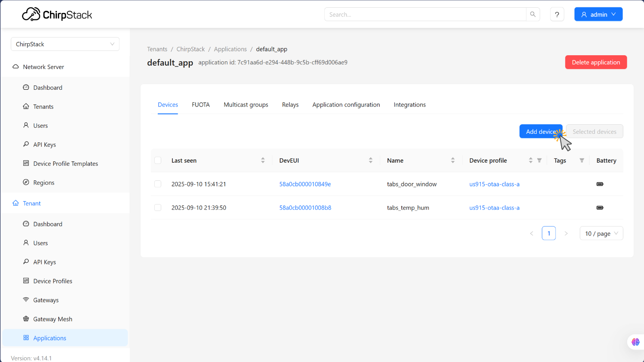The height and width of the screenshot is (362, 644).
Task: Expand the ChirpStack tenant selector
Action: 65,44
